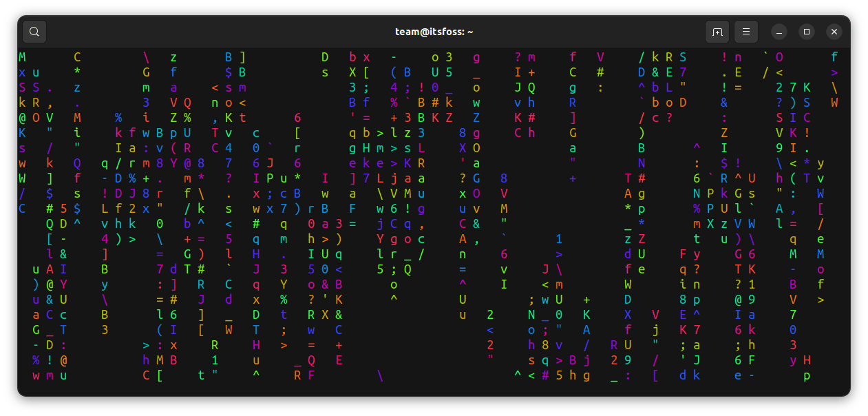The width and height of the screenshot is (868, 416).
Task: Click the 'w m u' text run
Action: pos(50,375)
